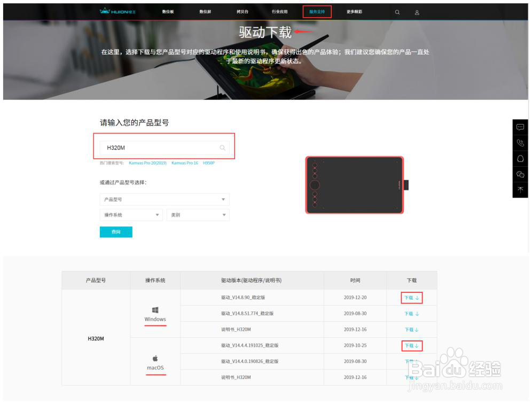Click the Kamvas Pro 16 hot search link
Image resolution: width=532 pixels, height=404 pixels.
click(185, 163)
